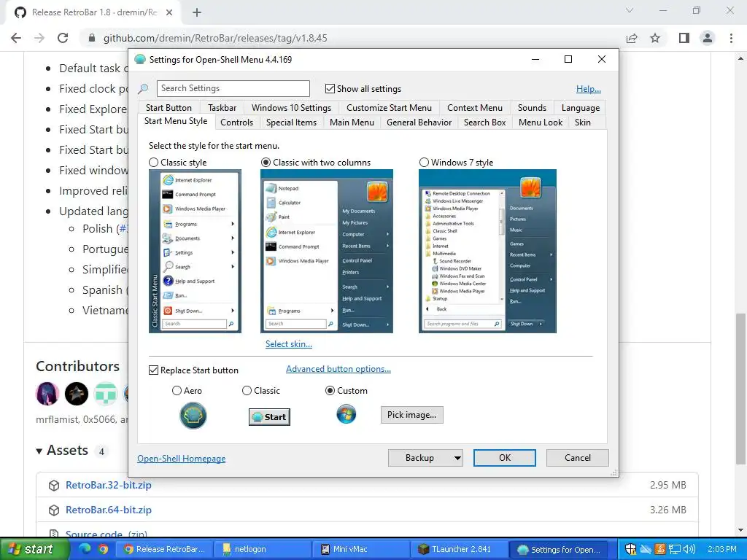
Task: Open Chrome tab search chevron
Action: (x=630, y=10)
